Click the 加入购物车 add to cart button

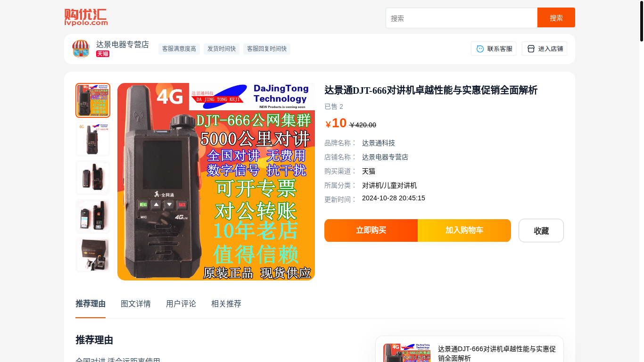(464, 230)
